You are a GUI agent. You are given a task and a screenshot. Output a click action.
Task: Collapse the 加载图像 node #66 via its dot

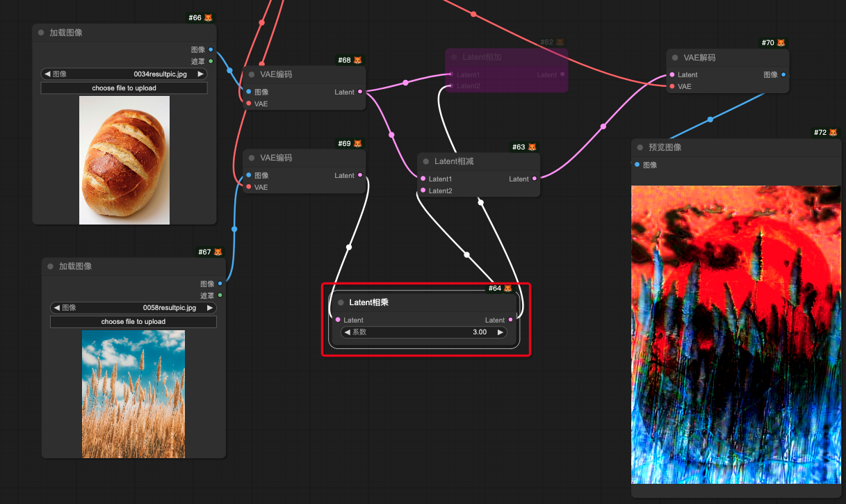41,33
